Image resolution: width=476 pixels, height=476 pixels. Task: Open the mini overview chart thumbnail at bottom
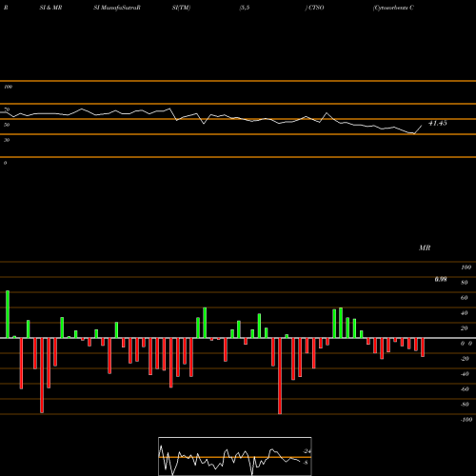click(x=235, y=456)
